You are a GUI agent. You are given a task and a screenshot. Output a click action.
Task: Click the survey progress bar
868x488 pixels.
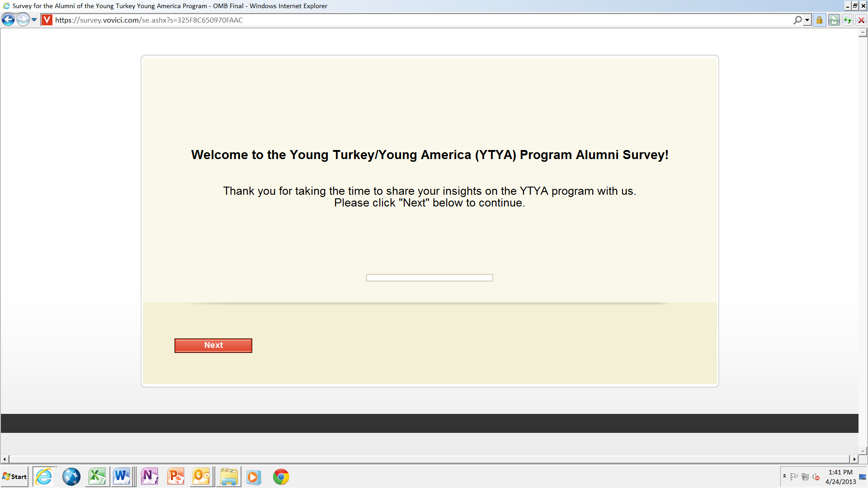pyautogui.click(x=429, y=277)
